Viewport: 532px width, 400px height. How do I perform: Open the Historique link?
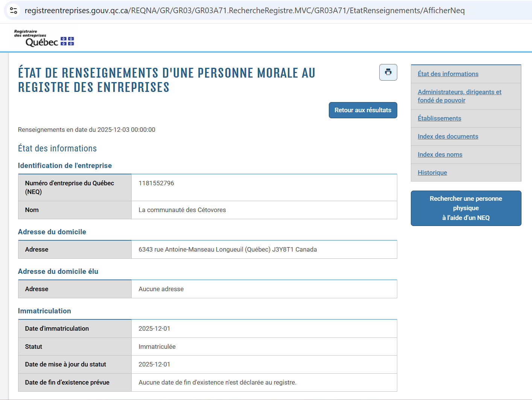point(432,173)
